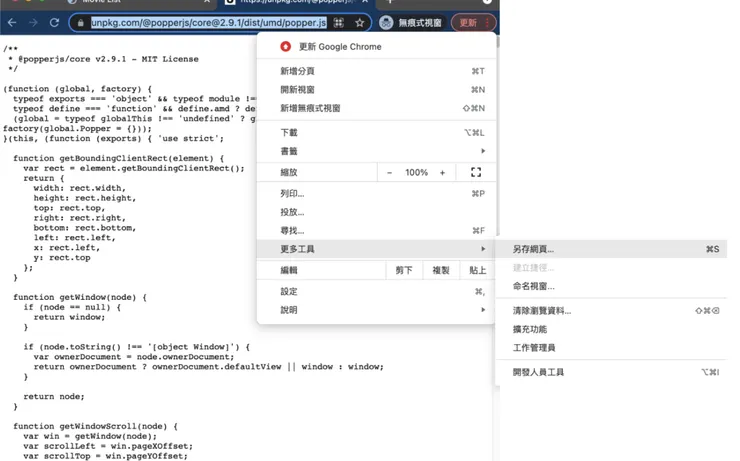Click the '@popperjs/core v2.9.1 - MIT License' comment
740x461 pixels.
tap(108, 59)
